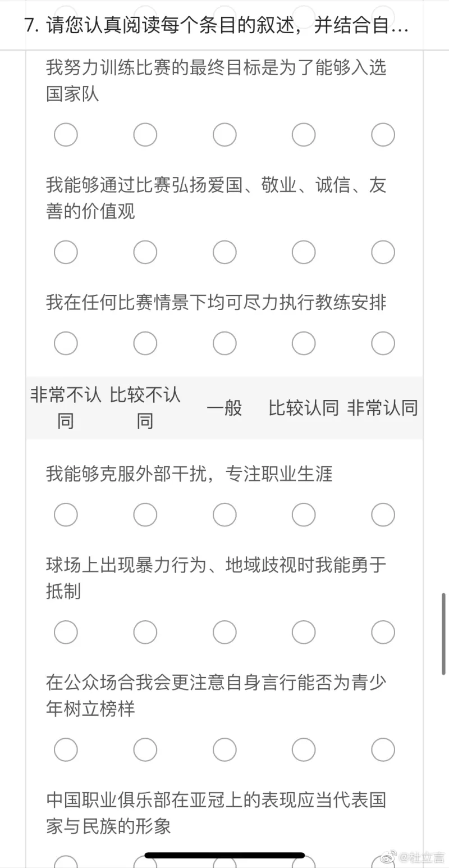Image resolution: width=449 pixels, height=868 pixels.
Task: Mark 比较认同 for 克服外部干扰 statement
Action: pos(304,515)
